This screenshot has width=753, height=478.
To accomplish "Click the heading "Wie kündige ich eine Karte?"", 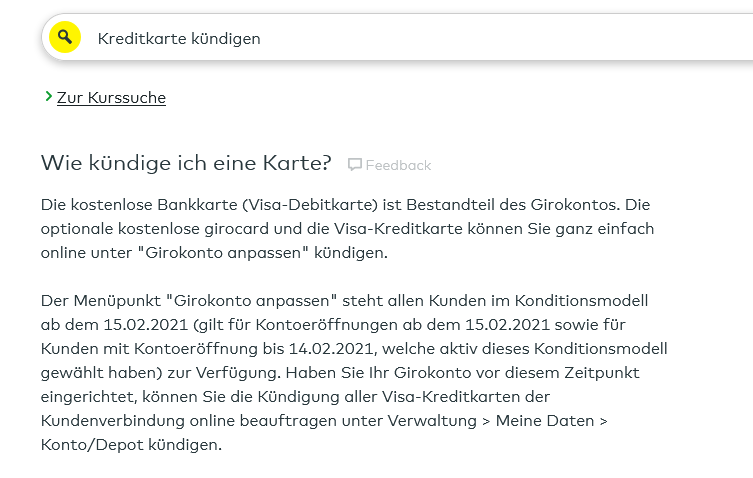I will [x=186, y=163].
